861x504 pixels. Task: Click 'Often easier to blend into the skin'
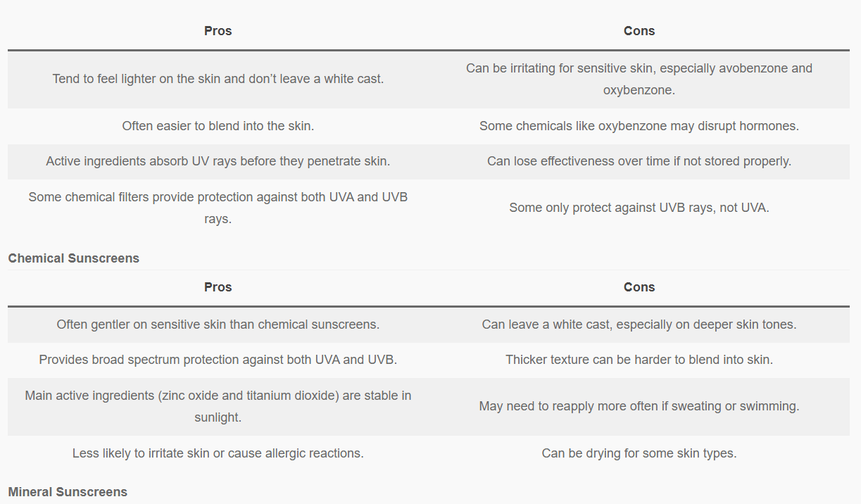click(218, 126)
